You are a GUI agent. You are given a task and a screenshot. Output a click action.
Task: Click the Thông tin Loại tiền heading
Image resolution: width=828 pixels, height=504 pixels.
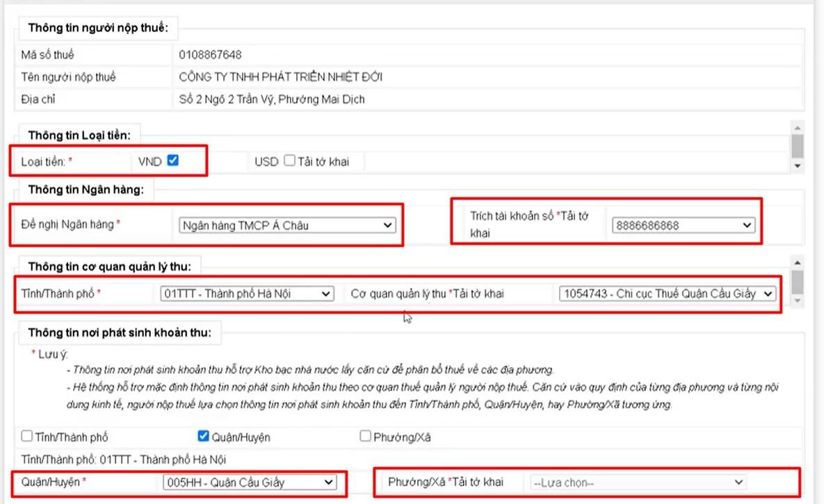(x=79, y=136)
